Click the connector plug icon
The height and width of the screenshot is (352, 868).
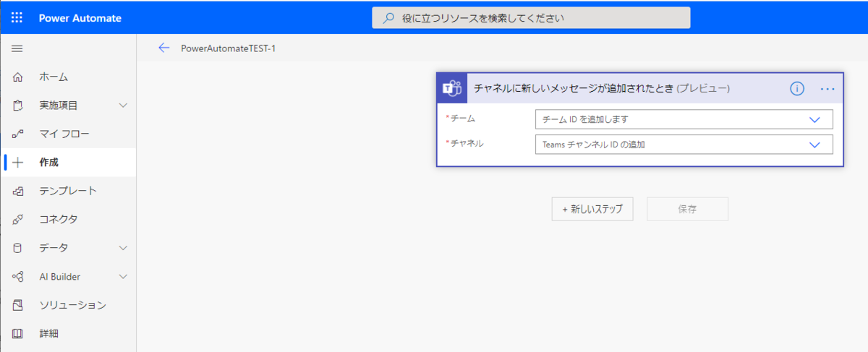click(18, 219)
